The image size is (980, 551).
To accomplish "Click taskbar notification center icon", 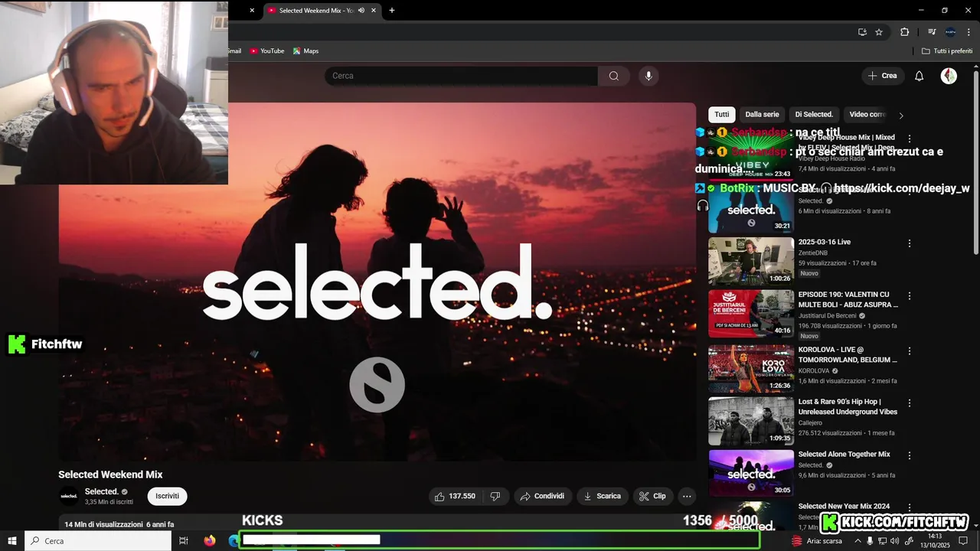I will point(963,541).
